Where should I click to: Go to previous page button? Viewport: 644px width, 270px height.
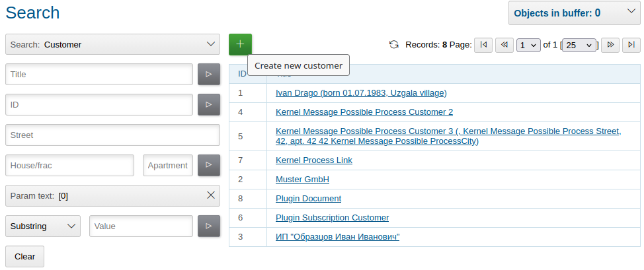(x=504, y=45)
